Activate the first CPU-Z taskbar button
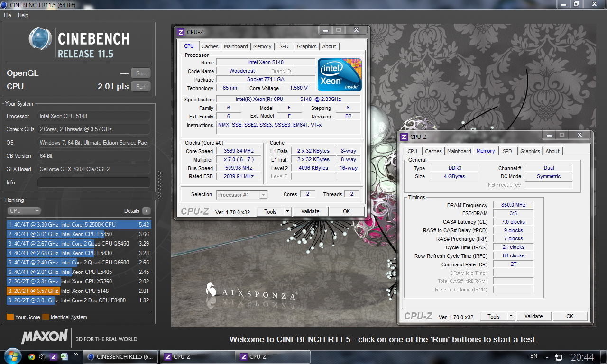 click(197, 357)
